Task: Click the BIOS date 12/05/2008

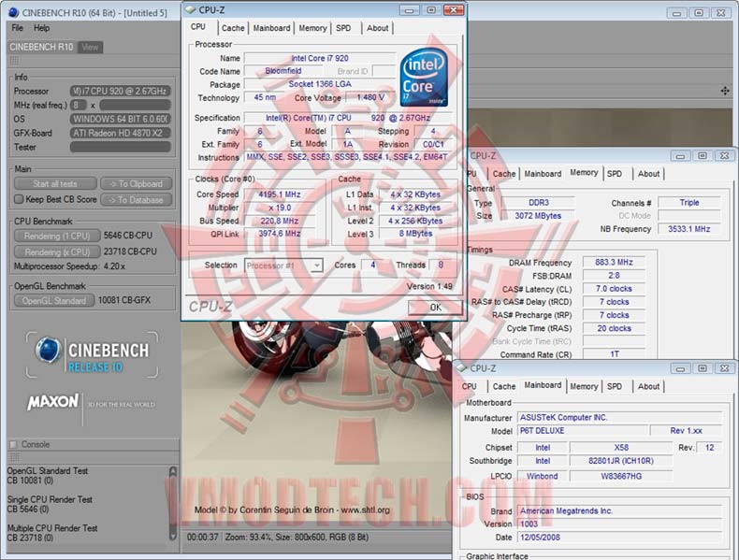Action: pyautogui.click(x=620, y=537)
